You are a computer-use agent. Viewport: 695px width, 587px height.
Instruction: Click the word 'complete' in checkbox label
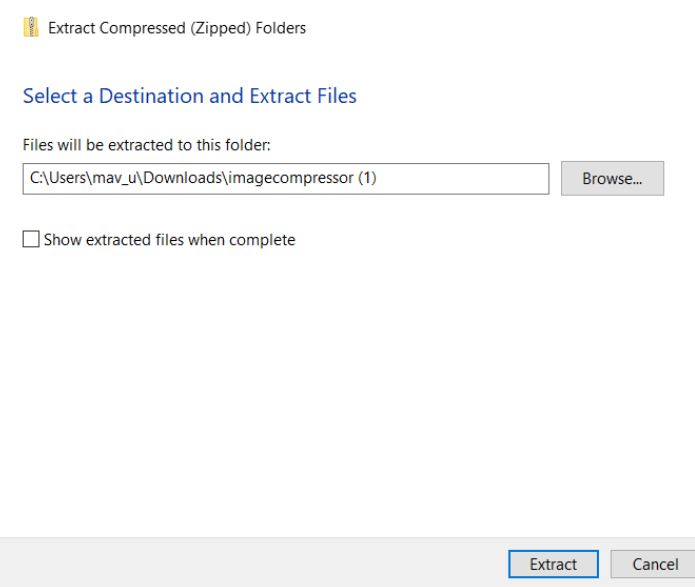point(262,240)
